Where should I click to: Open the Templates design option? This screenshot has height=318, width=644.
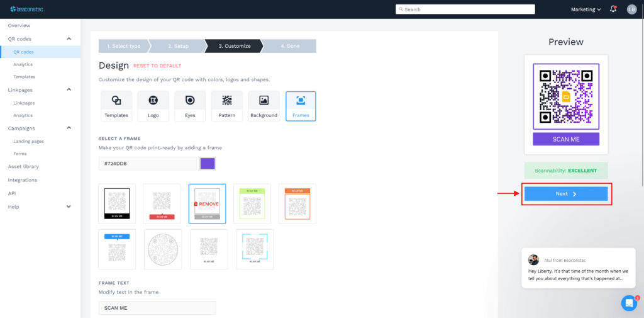116,106
